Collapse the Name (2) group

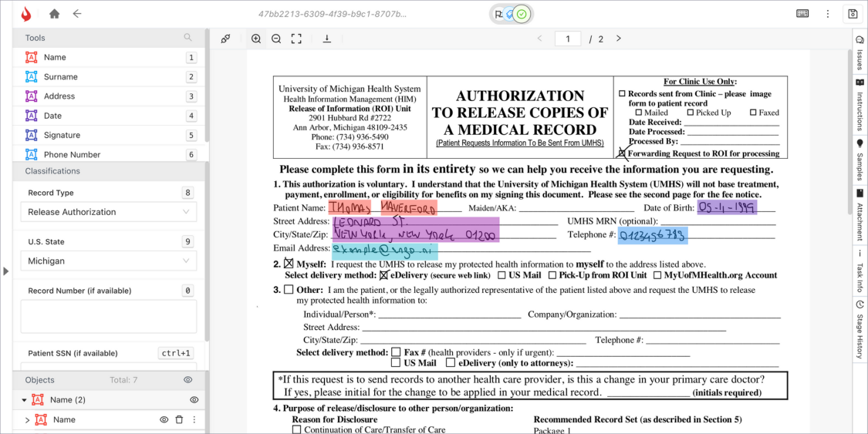pos(24,400)
